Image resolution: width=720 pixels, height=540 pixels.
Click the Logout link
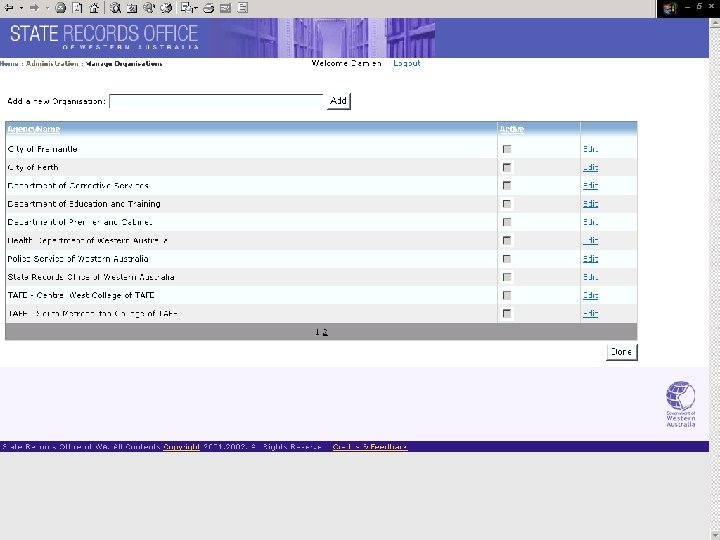tap(407, 63)
